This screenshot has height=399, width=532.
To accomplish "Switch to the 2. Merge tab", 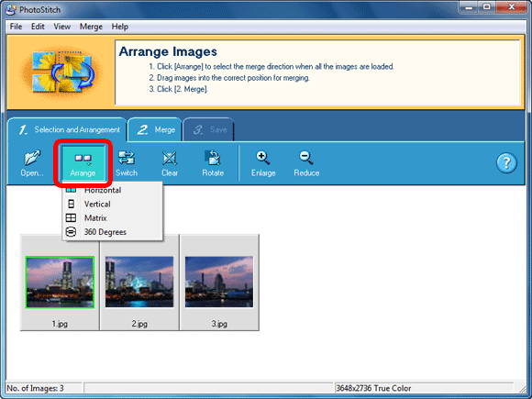I will tap(155, 129).
